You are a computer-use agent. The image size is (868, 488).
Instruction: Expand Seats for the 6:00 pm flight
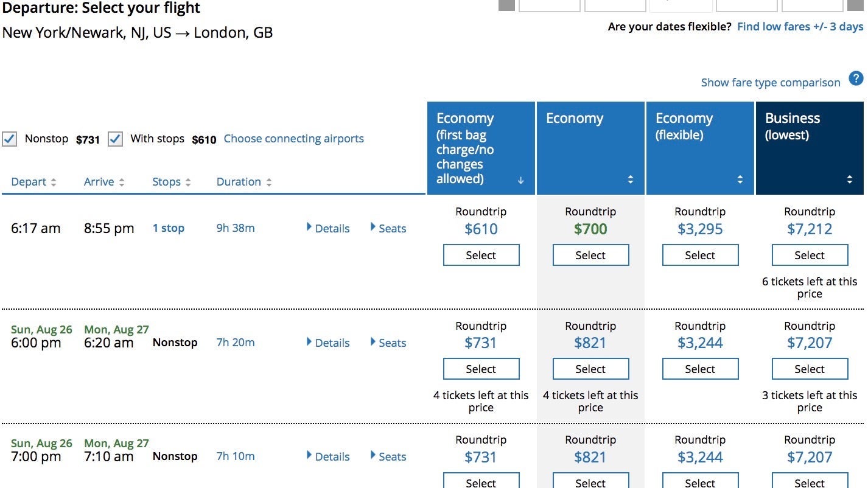[388, 343]
